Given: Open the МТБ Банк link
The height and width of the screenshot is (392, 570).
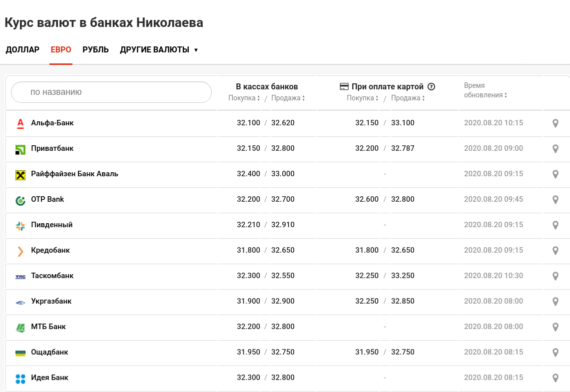Looking at the screenshot, I should [x=48, y=326].
